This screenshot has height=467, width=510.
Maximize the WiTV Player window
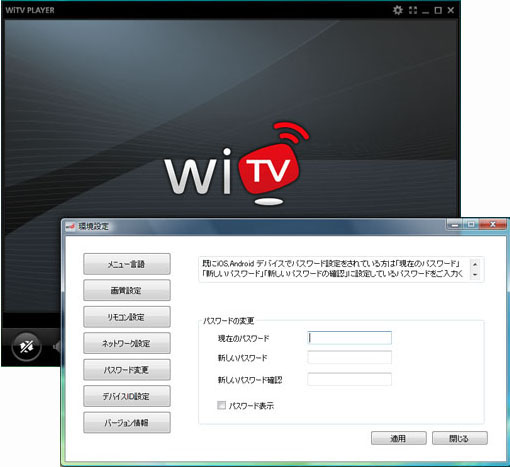[x=438, y=10]
